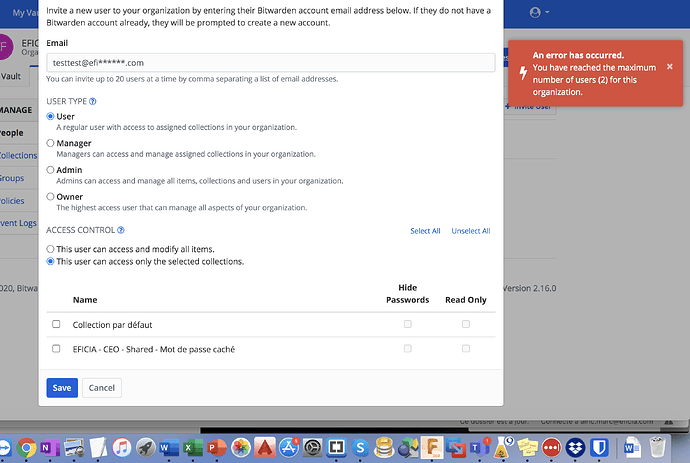Open LastPass from the dock
Image resolution: width=690 pixels, height=463 pixels.
[x=551, y=448]
